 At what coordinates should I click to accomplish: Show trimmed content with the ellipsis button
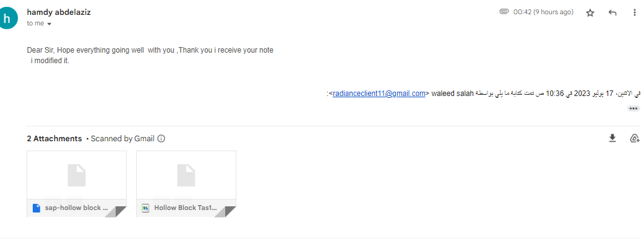coord(633,108)
